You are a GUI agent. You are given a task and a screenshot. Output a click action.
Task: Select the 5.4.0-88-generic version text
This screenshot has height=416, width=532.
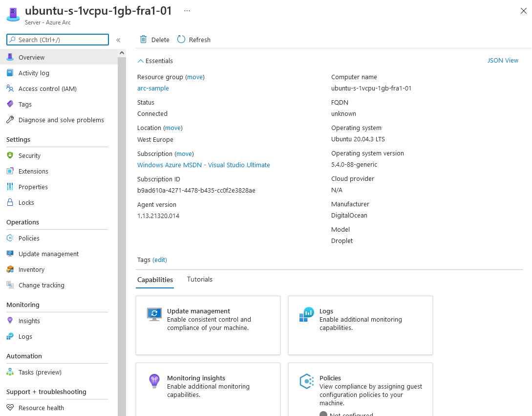[x=354, y=164]
